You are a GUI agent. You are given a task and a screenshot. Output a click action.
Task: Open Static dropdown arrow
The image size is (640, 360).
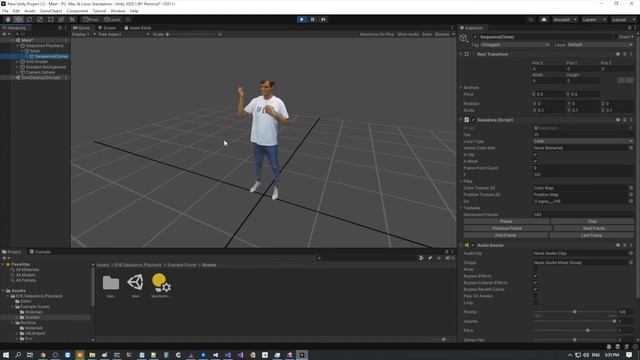pyautogui.click(x=632, y=37)
